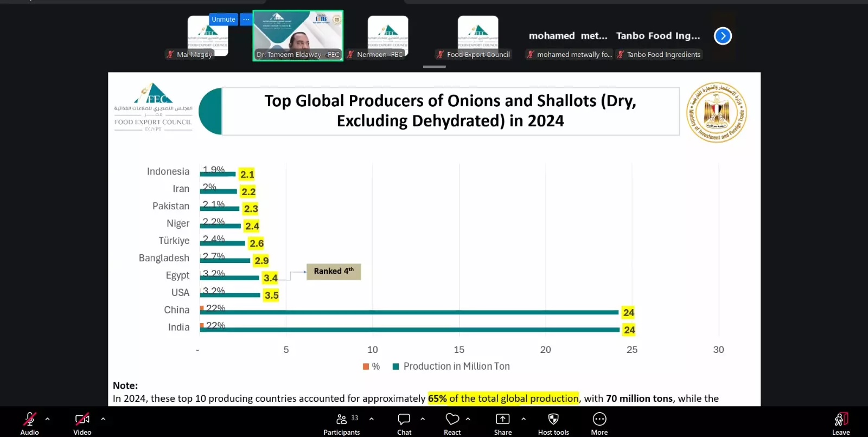
Task: Expand the Share options caret
Action: click(524, 419)
